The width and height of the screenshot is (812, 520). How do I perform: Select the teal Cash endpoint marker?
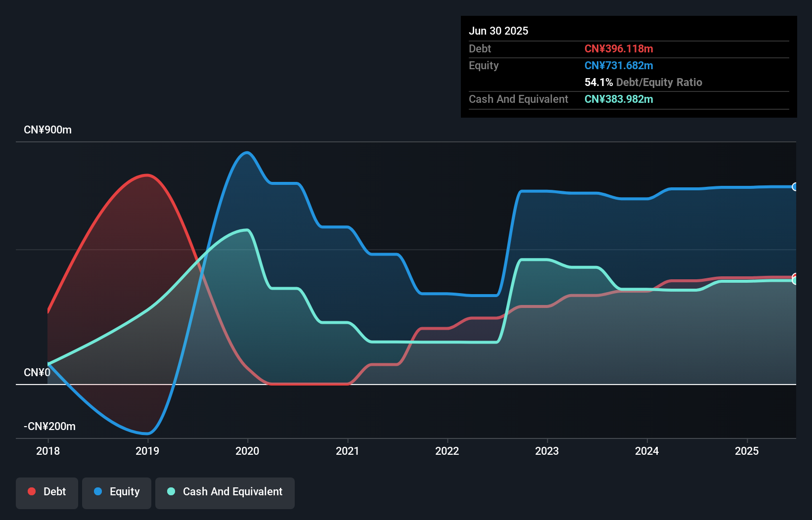(x=795, y=280)
